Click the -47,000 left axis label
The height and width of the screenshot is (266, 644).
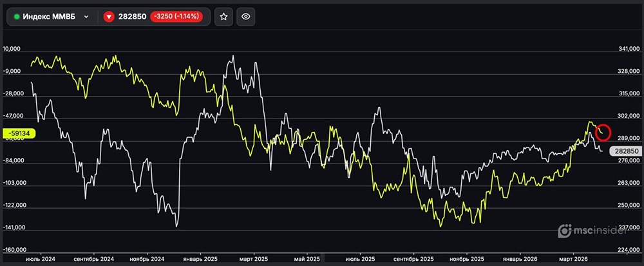[13, 116]
